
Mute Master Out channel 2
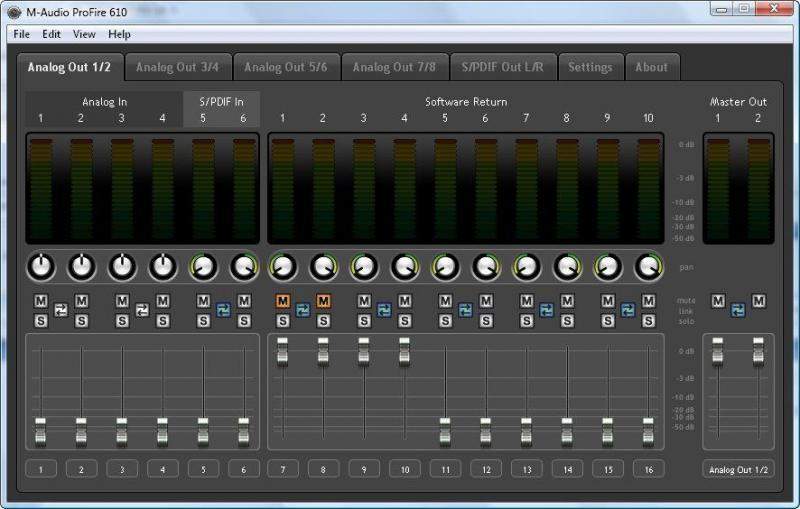(758, 301)
